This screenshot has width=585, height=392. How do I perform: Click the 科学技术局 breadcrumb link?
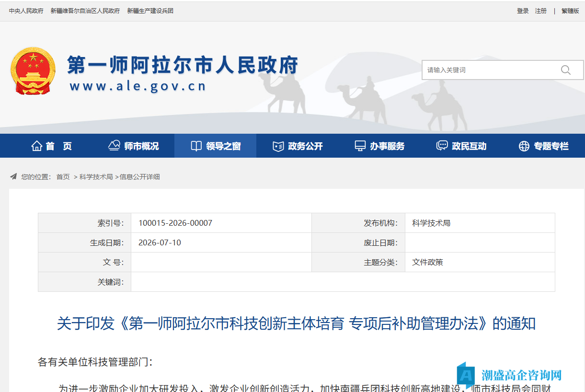click(x=96, y=177)
